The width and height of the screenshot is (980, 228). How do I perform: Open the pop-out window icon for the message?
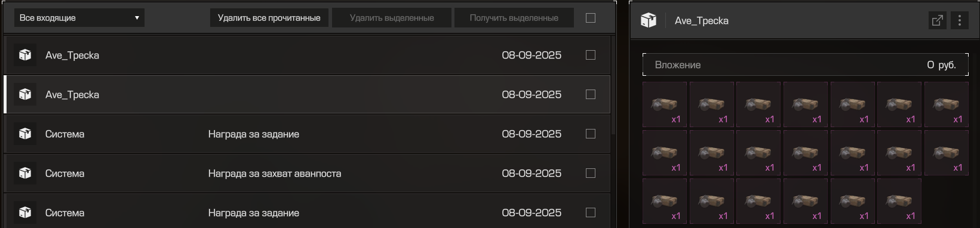pos(938,20)
